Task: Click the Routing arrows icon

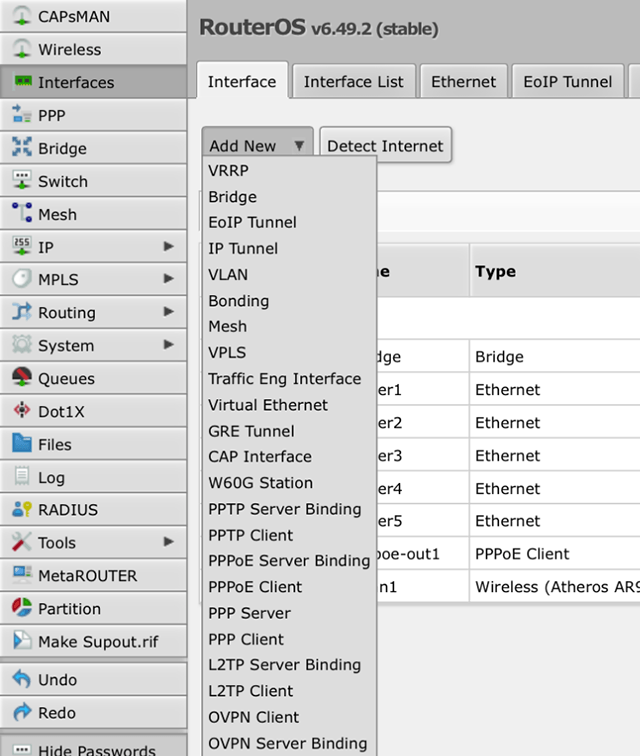Action: [22, 311]
